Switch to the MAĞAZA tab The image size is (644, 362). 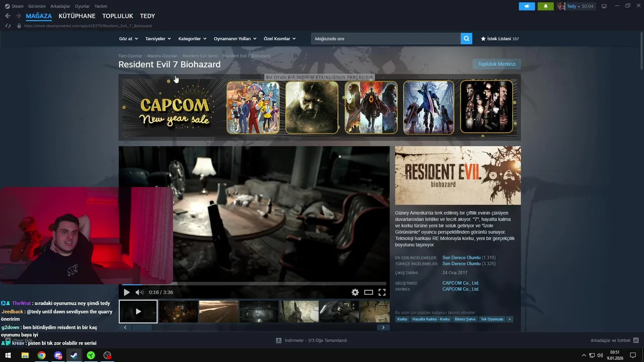(x=39, y=16)
